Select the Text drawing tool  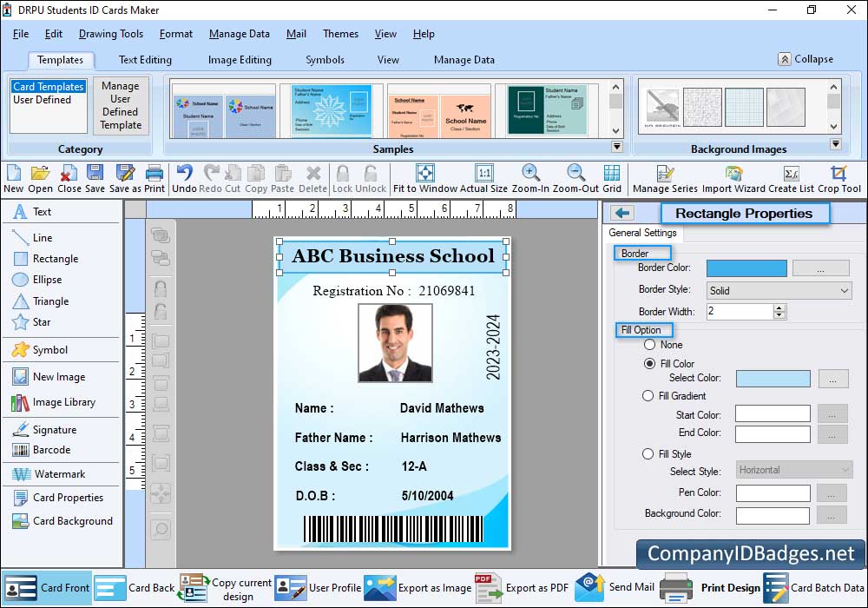[x=32, y=212]
